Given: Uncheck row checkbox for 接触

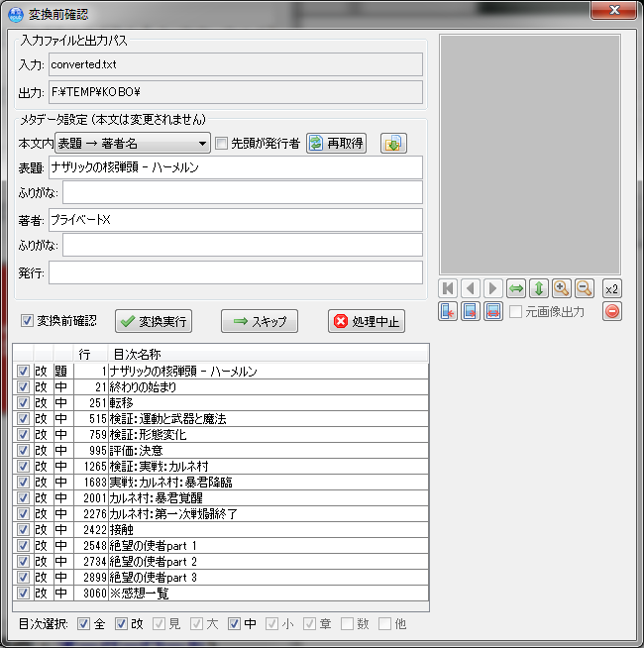Looking at the screenshot, I should (23, 529).
